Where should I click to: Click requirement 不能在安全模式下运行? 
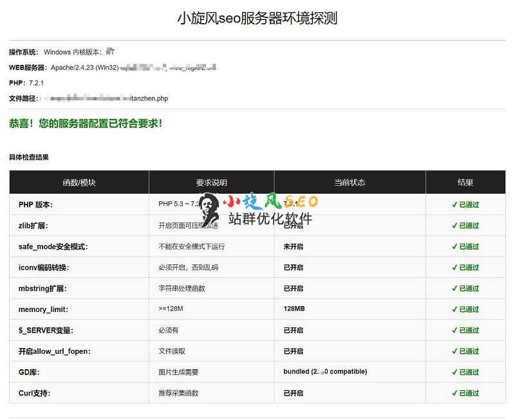pyautogui.click(x=192, y=246)
